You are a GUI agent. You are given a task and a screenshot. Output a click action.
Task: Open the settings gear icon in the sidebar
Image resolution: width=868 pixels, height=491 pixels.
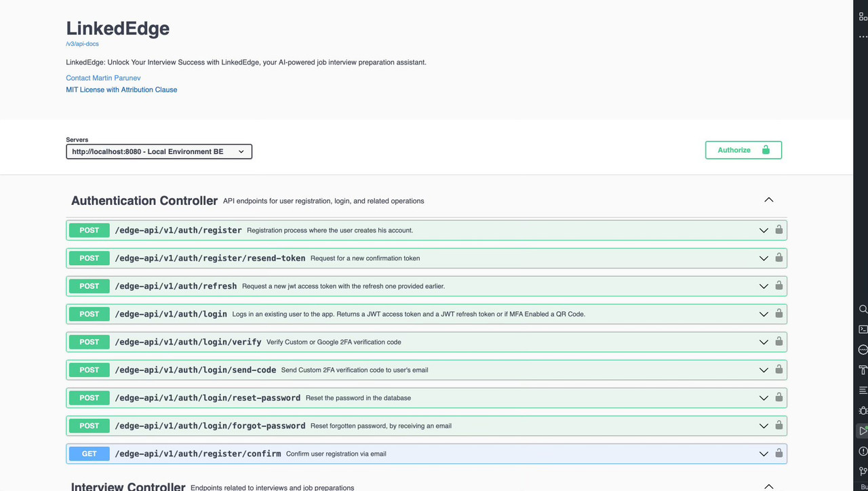pos(863,410)
